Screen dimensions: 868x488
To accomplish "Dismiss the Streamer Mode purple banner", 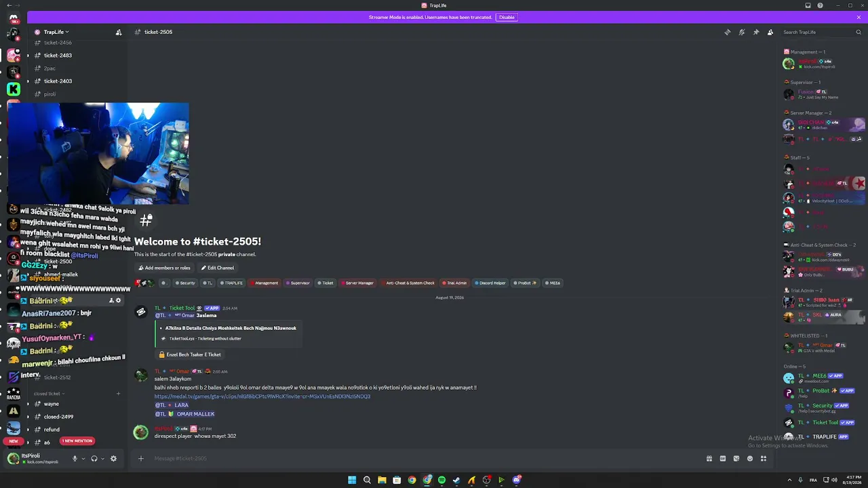I will coord(859,17).
